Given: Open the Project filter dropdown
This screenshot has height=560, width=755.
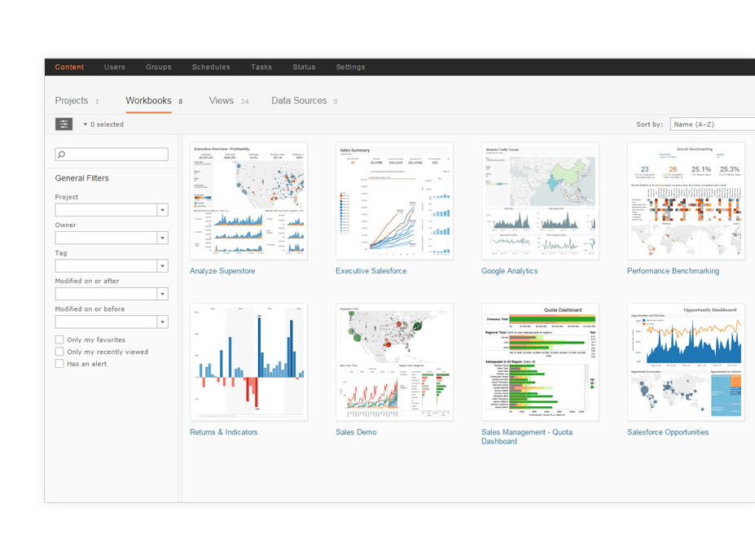Looking at the screenshot, I should 163,209.
